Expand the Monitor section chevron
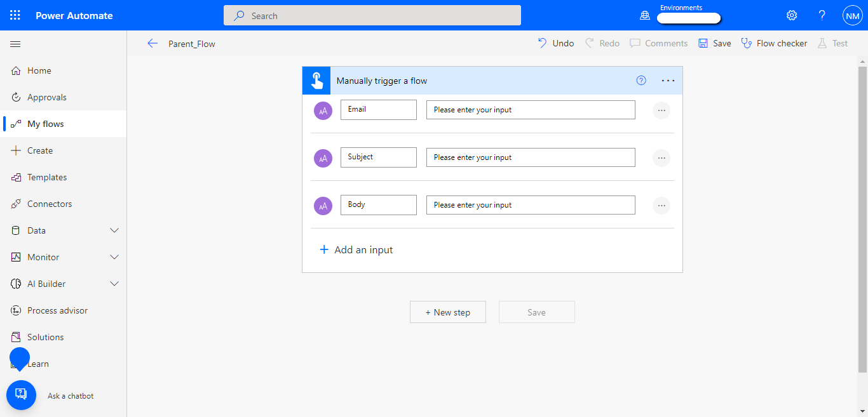 (114, 257)
